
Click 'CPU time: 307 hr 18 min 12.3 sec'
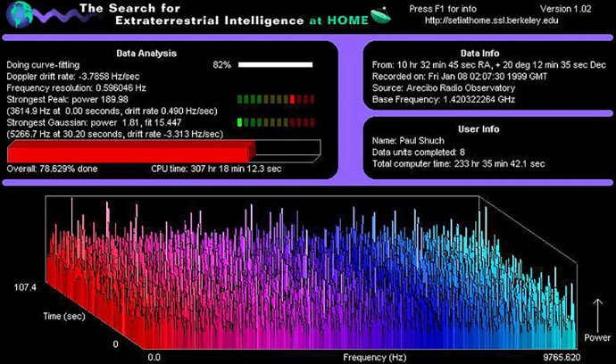click(216, 169)
